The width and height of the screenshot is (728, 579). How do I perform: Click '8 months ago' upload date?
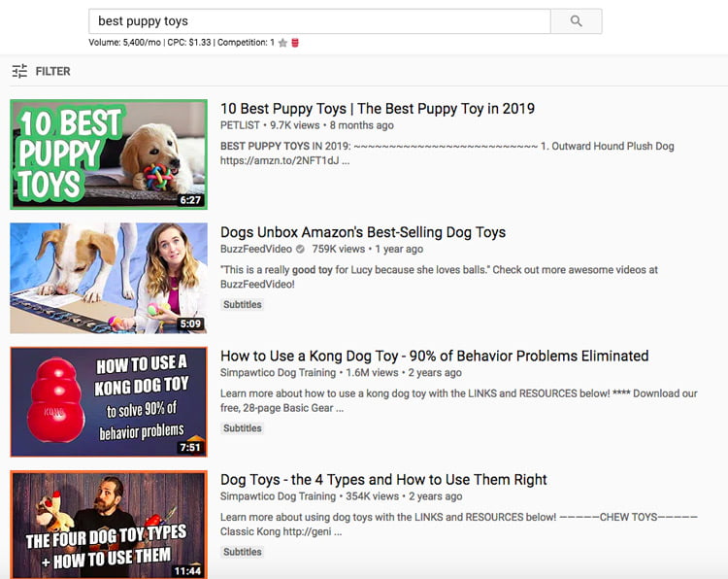tap(362, 125)
